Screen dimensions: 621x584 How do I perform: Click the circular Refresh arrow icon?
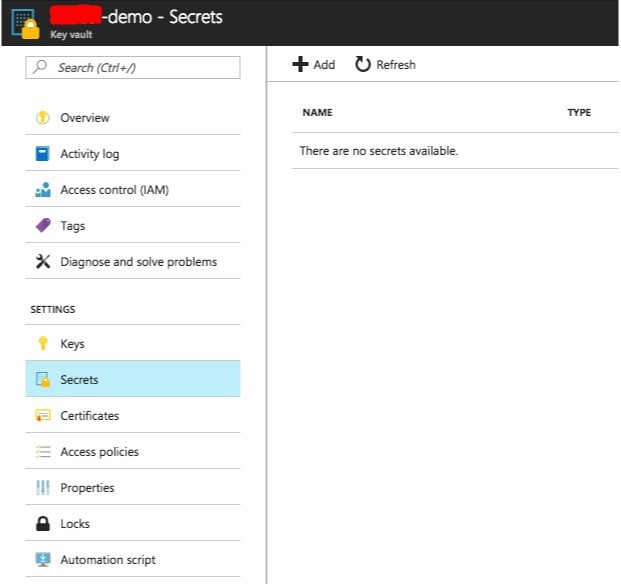[362, 64]
